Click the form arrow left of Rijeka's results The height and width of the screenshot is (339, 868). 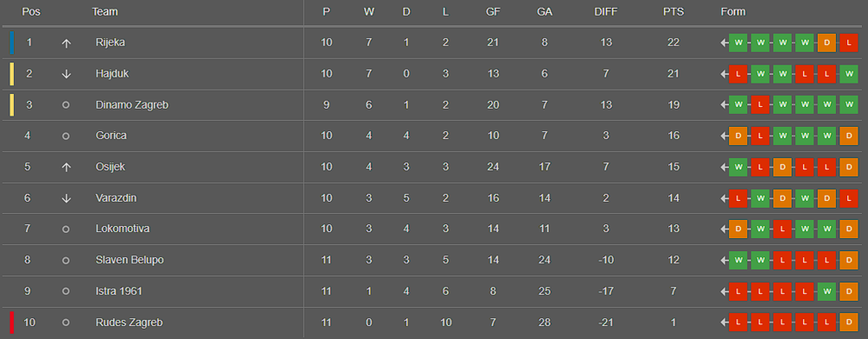click(724, 43)
